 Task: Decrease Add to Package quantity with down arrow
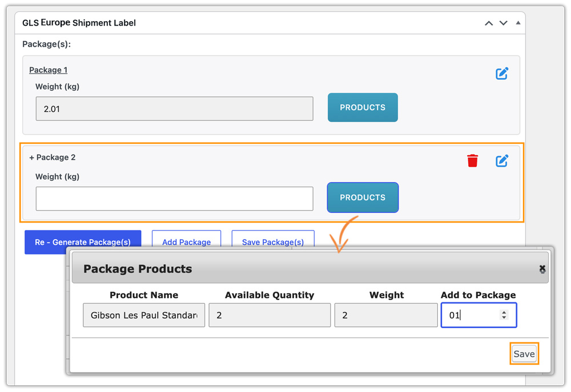[504, 318]
